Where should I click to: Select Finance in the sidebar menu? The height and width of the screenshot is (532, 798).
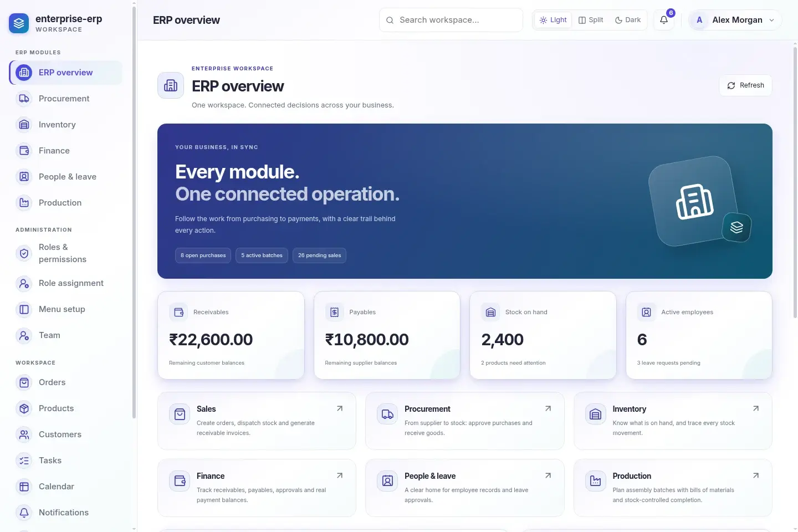pos(66,151)
